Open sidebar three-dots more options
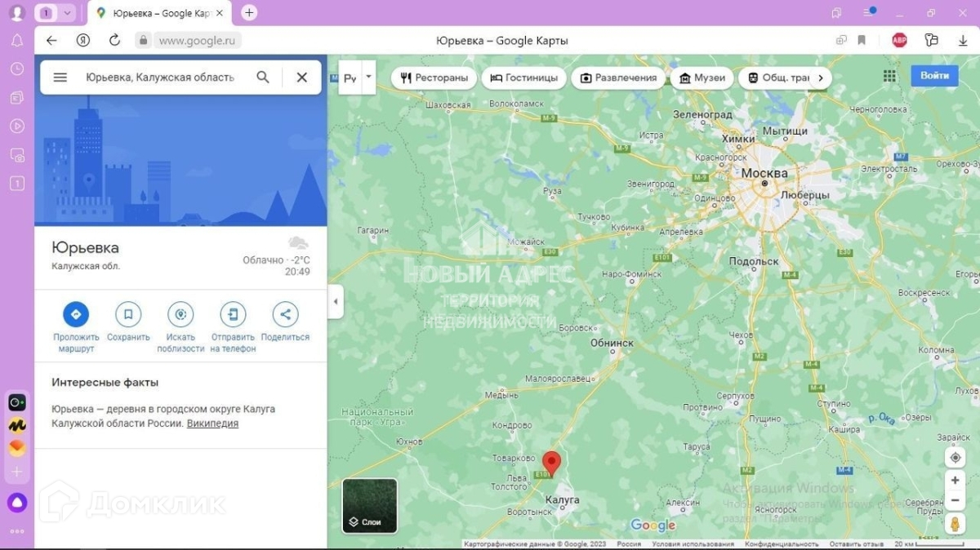Screen dimensions: 980x550 [17, 532]
